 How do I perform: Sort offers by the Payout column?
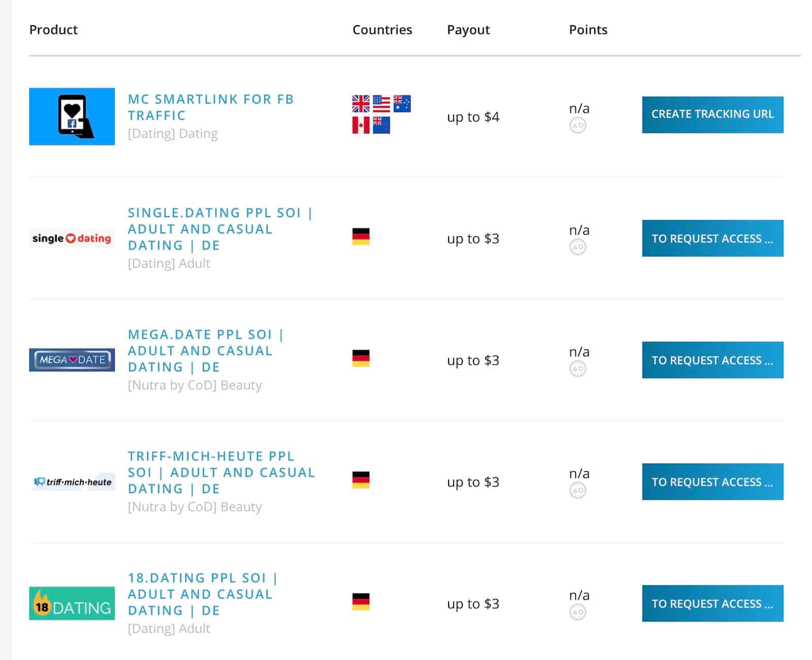[x=468, y=29]
